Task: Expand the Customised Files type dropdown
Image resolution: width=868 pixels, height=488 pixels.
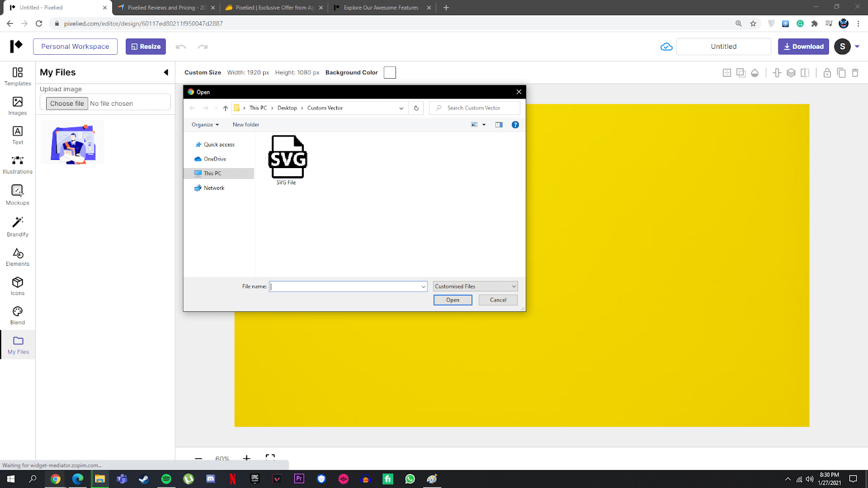Action: [x=475, y=286]
